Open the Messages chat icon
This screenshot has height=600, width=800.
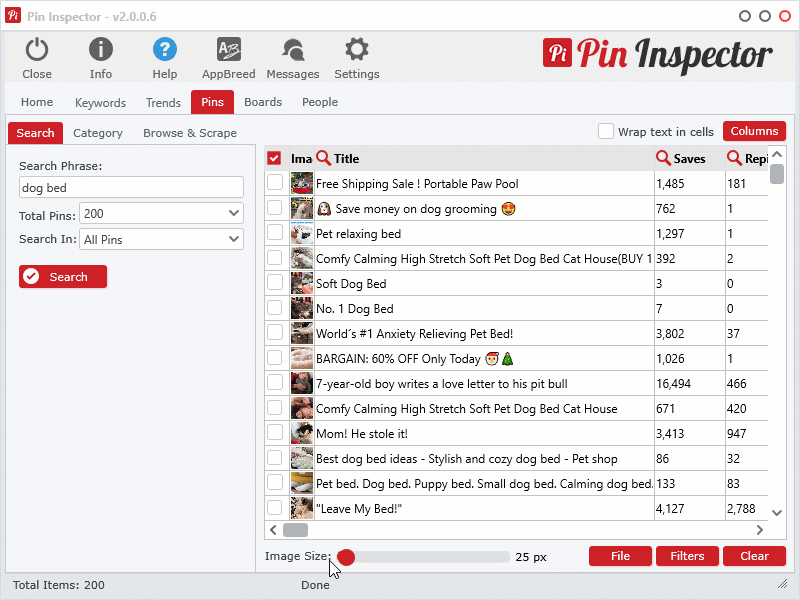pyautogui.click(x=293, y=50)
